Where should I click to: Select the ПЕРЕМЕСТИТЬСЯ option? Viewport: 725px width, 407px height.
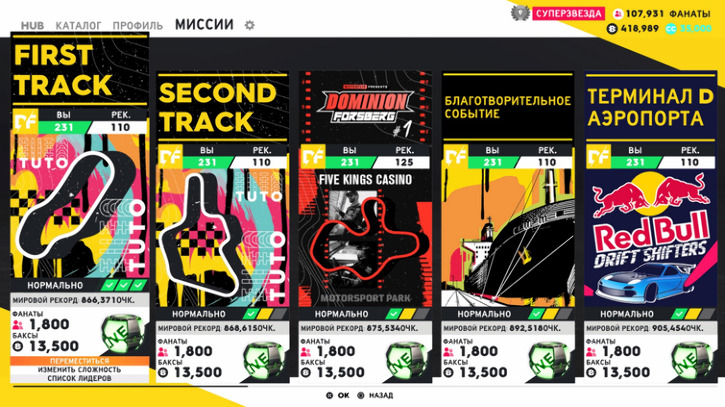[x=80, y=361]
